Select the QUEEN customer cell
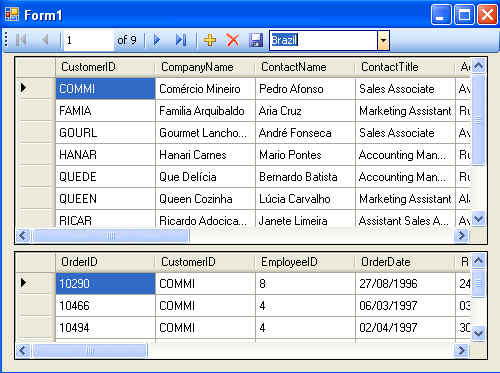The image size is (500, 373). click(x=105, y=199)
